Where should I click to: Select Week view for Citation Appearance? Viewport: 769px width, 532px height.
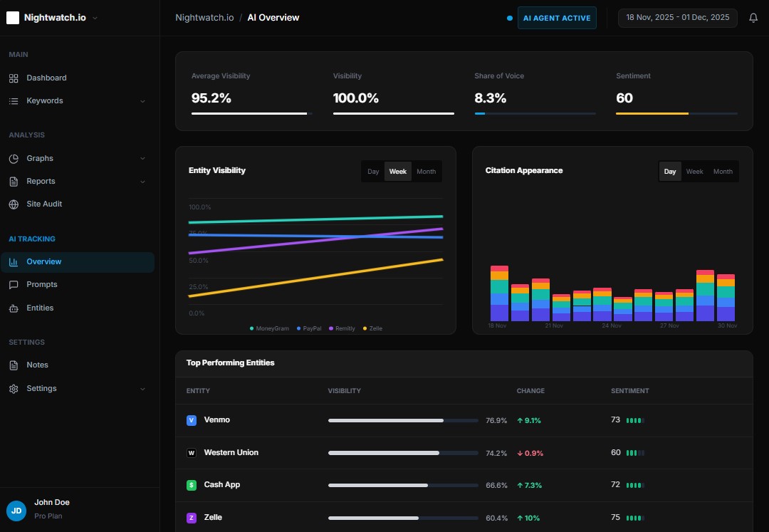point(694,171)
